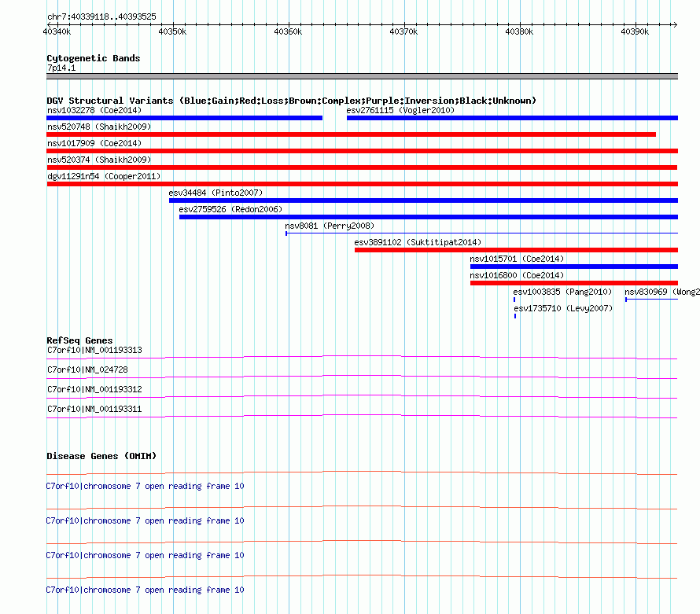Open the C7orf10|NM_001193313 transcript label

tap(94, 351)
